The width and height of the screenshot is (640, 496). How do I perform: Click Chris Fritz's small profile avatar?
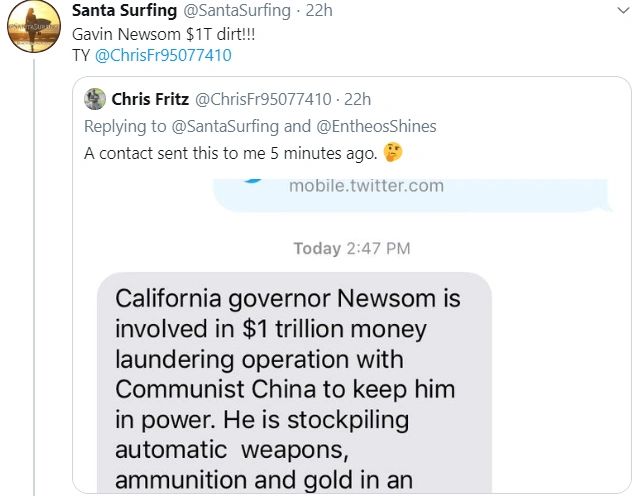95,99
